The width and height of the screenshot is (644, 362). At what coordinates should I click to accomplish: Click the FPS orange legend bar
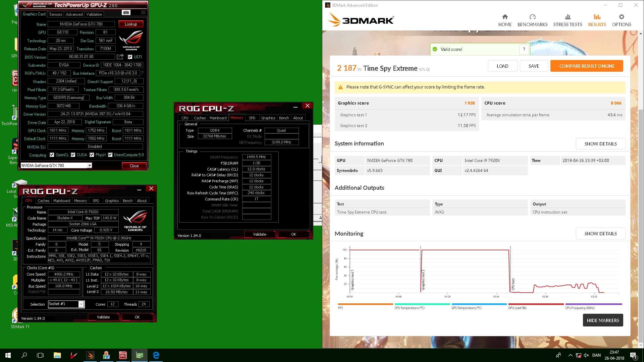[x=365, y=304]
